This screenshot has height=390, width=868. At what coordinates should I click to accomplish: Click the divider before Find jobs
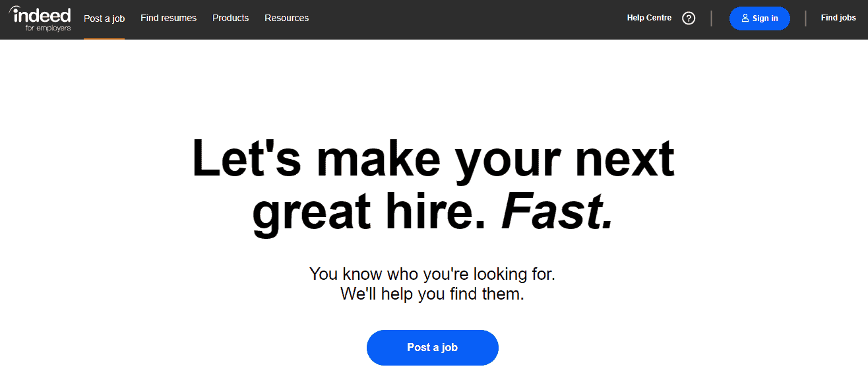click(805, 18)
